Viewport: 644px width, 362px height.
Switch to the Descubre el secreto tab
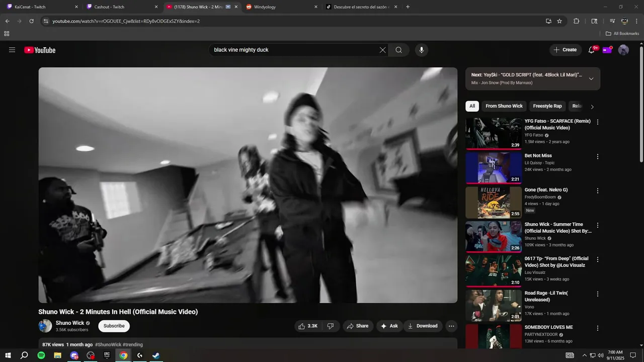(361, 7)
